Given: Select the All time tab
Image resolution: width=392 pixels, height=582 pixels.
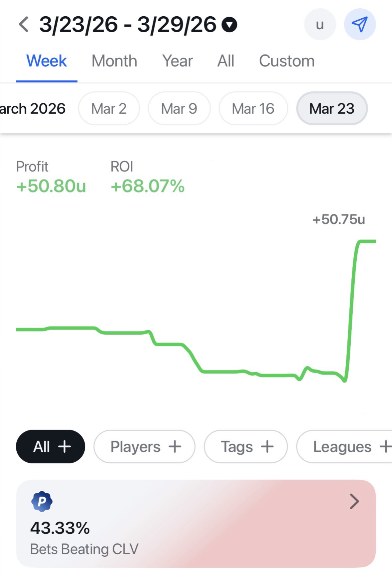Looking at the screenshot, I should coord(226,61).
